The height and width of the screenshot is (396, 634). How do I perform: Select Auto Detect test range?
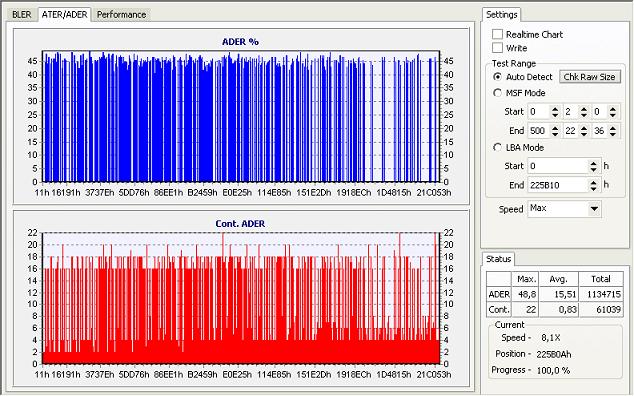coord(498,76)
